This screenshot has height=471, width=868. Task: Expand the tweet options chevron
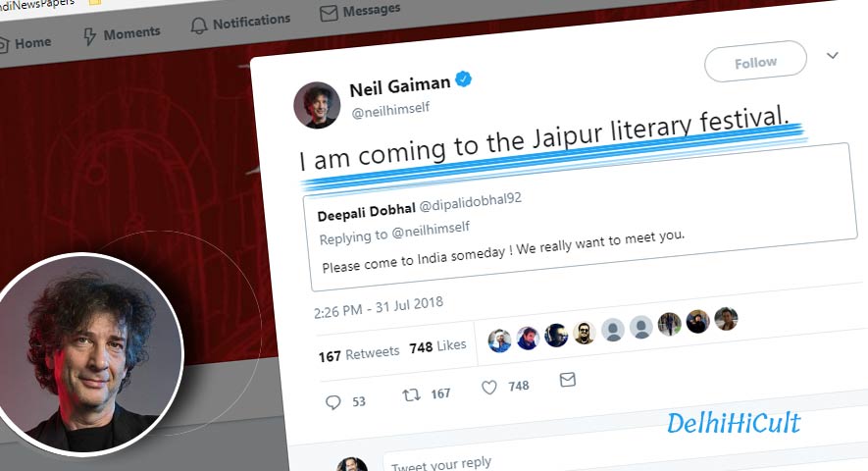(832, 55)
